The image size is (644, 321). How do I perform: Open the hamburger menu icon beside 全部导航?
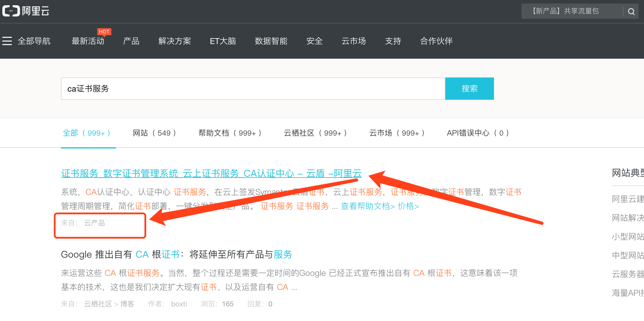(7, 41)
